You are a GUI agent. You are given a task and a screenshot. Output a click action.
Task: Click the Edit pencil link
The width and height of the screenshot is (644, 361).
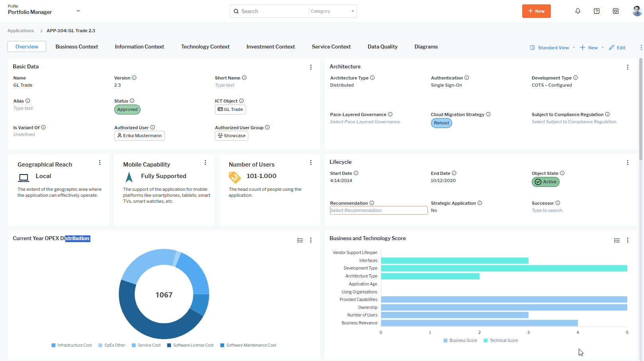tap(617, 47)
